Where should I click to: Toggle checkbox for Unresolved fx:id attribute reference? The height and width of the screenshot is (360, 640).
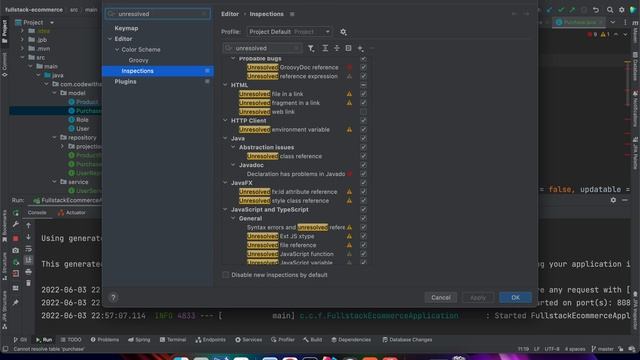[x=363, y=192]
